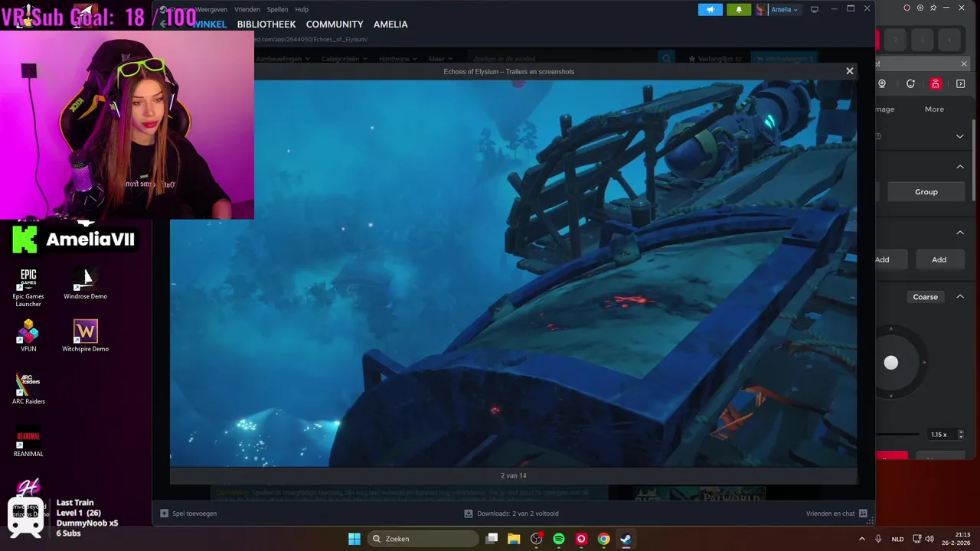Click the right Add button in side panel
980x551 pixels.
click(x=939, y=259)
